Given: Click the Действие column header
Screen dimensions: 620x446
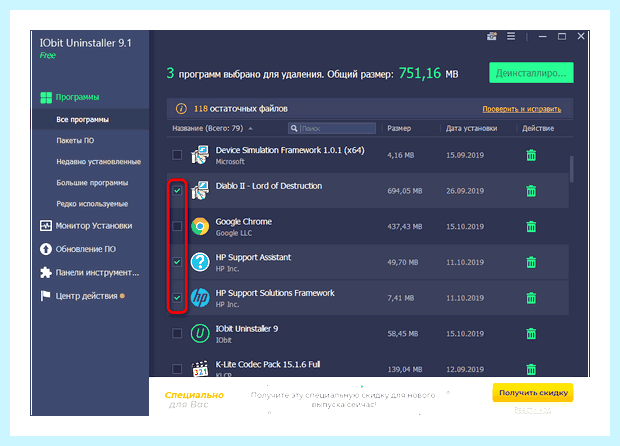Looking at the screenshot, I should pyautogui.click(x=538, y=128).
